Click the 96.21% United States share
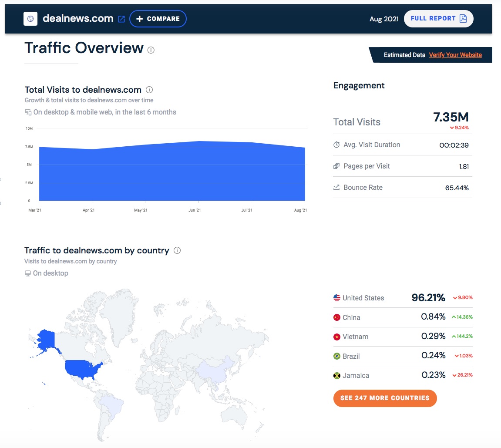Screen dimensions: 501x448 click(428, 298)
